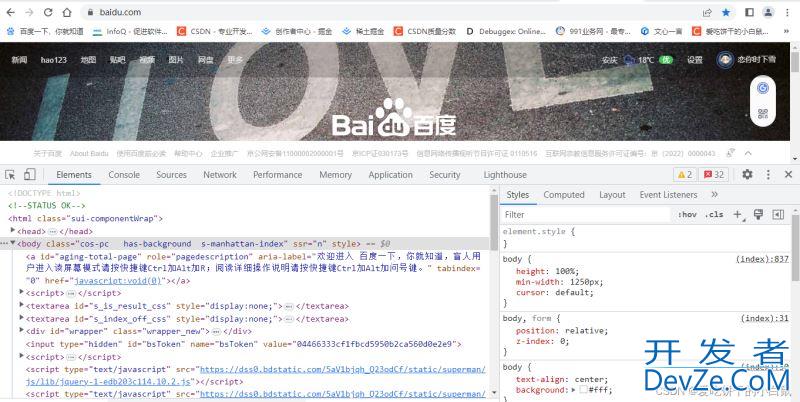Open the DevTools three-dot customize menu
Image resolution: width=800 pixels, height=402 pixels.
[x=768, y=174]
